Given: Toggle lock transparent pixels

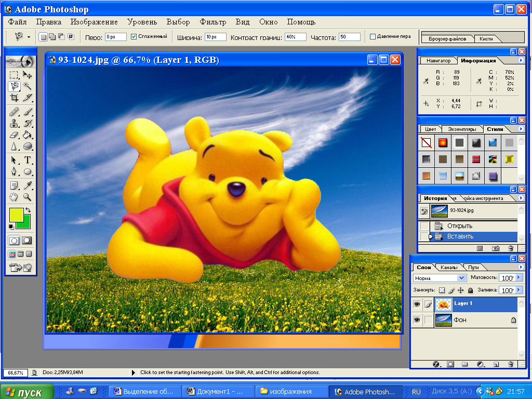Looking at the screenshot, I should tap(442, 290).
